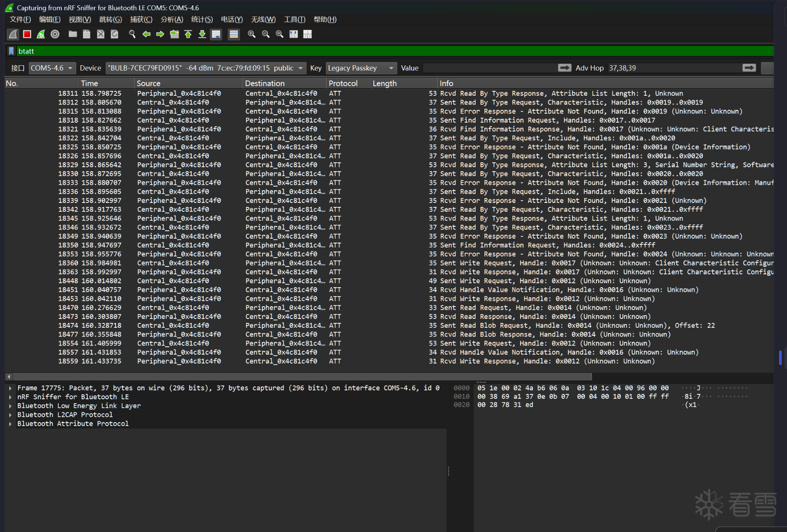
Task: Restart the current capture
Action: [x=41, y=34]
